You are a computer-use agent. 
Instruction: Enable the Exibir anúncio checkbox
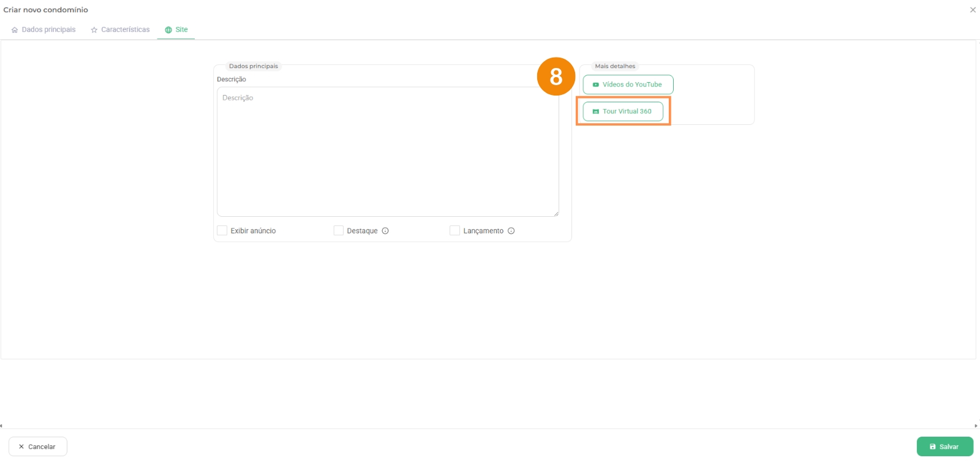222,231
